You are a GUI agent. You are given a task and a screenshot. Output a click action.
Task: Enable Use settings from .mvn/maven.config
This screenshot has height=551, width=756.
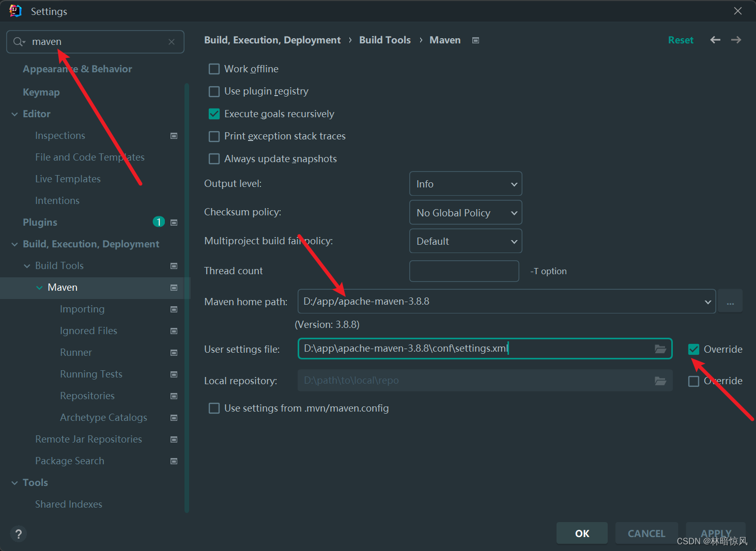(x=214, y=408)
